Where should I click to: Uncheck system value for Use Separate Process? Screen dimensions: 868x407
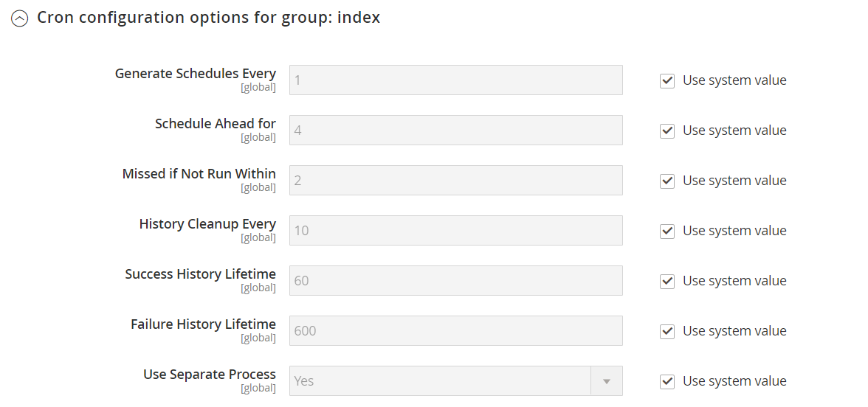tap(667, 381)
